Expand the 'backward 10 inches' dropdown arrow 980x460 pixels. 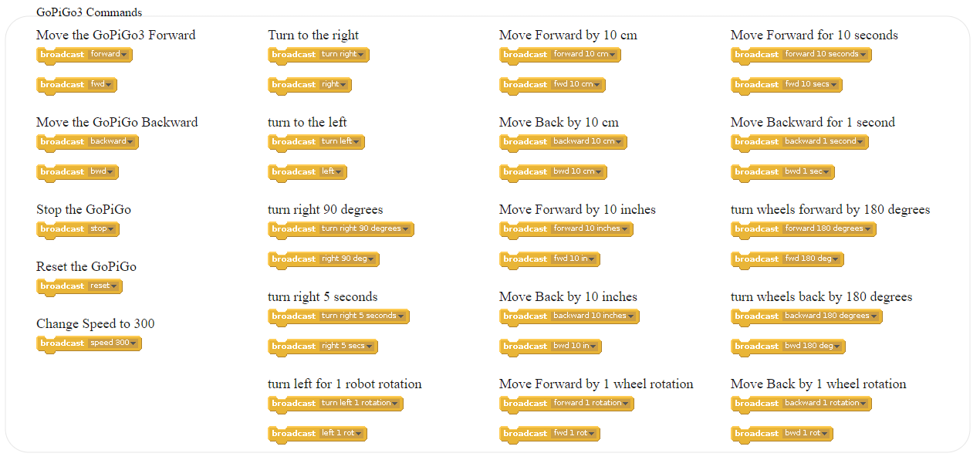(x=632, y=316)
